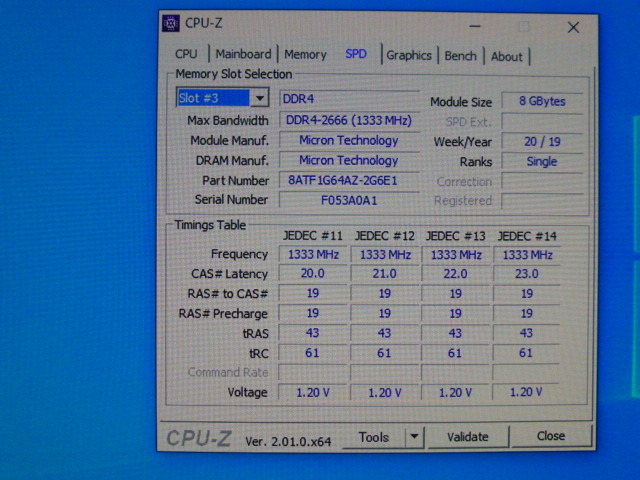Open the Mainboard tab
This screenshot has height=480, width=640.
click(x=243, y=54)
